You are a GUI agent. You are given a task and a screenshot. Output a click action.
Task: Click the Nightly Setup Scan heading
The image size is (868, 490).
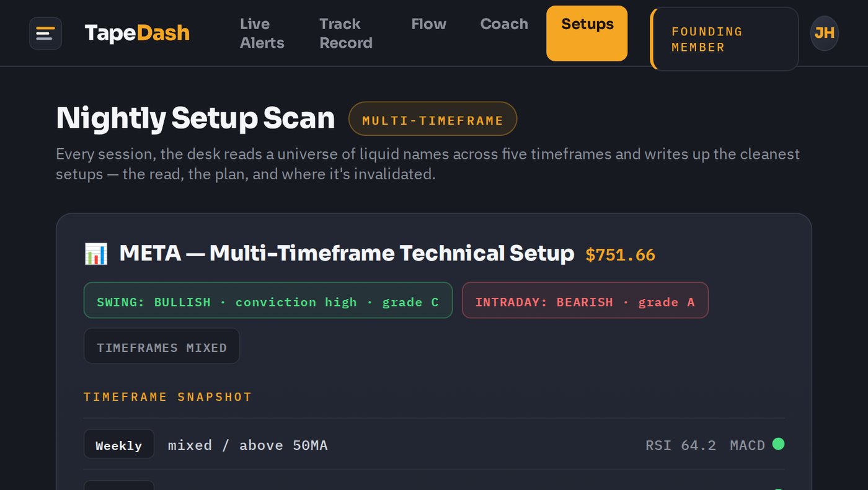click(x=195, y=118)
